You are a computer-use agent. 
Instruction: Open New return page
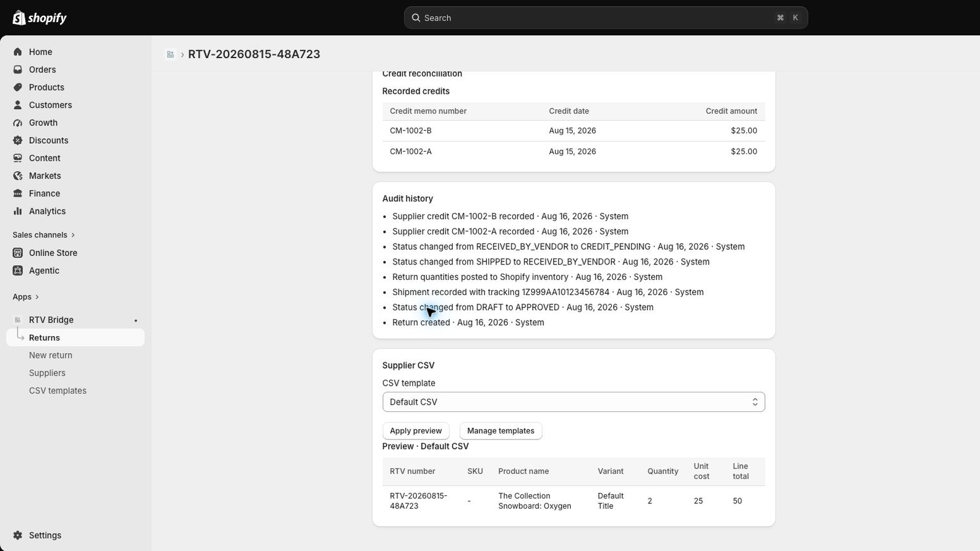50,356
